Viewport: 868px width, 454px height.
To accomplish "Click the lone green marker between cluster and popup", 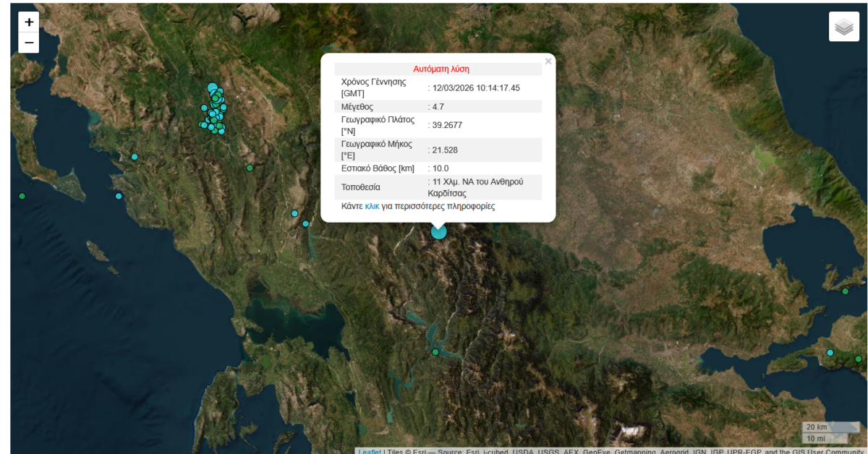I will tap(250, 168).
